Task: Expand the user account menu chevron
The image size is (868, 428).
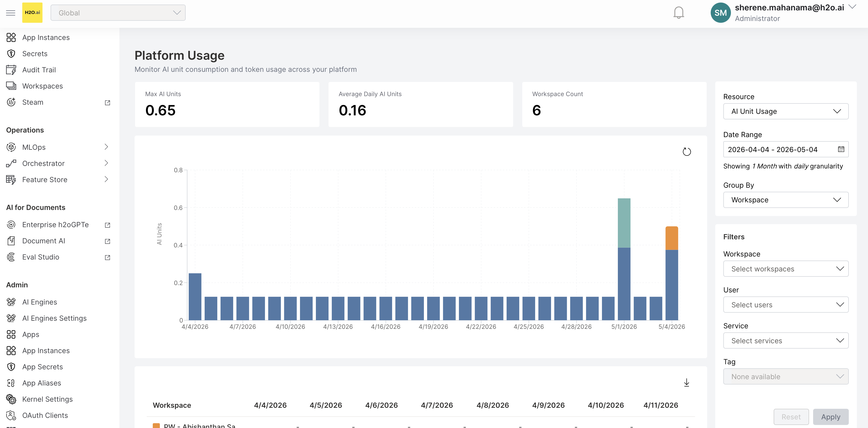Action: [852, 7]
